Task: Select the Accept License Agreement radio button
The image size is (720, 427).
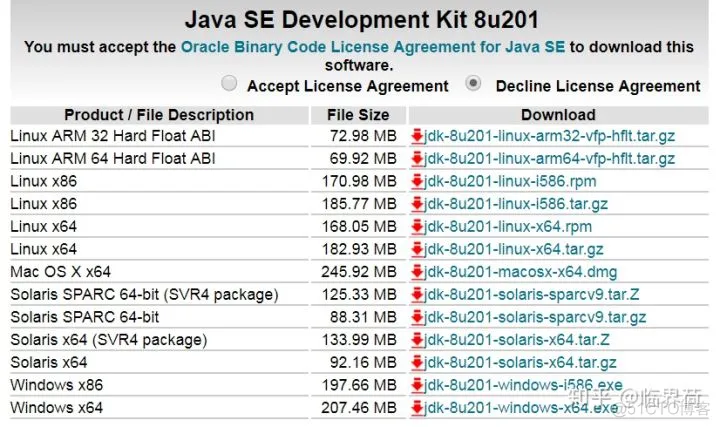Action: tap(229, 84)
